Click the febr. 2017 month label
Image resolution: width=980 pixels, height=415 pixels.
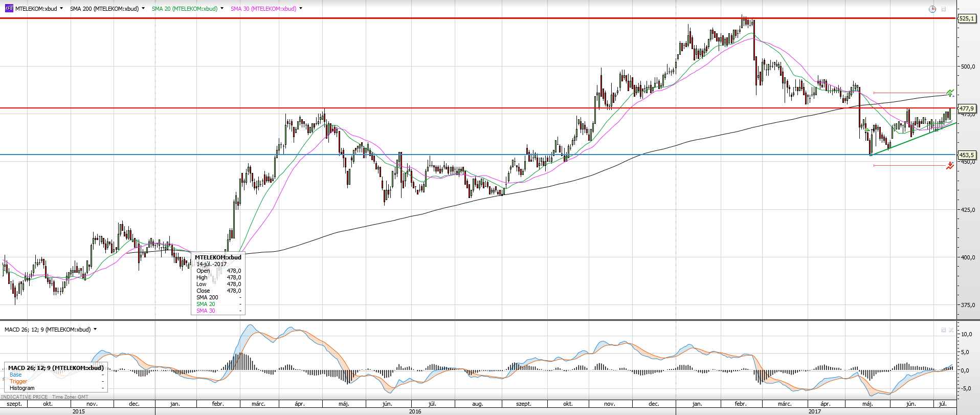click(x=741, y=404)
